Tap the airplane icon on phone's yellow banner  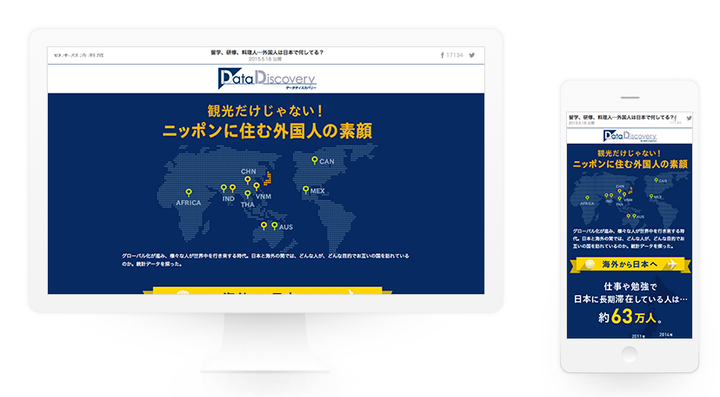coord(672,264)
